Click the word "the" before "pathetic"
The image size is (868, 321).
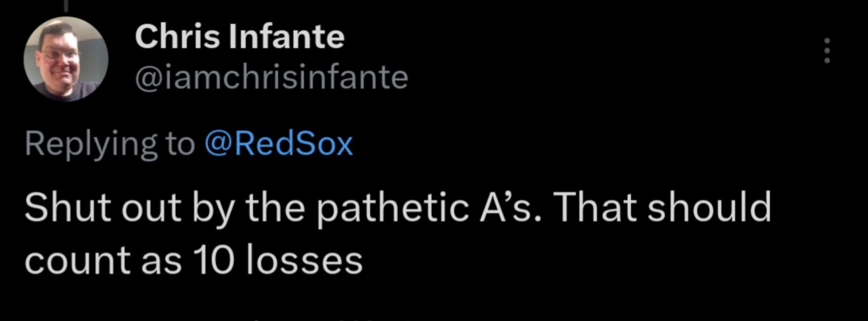click(x=275, y=207)
